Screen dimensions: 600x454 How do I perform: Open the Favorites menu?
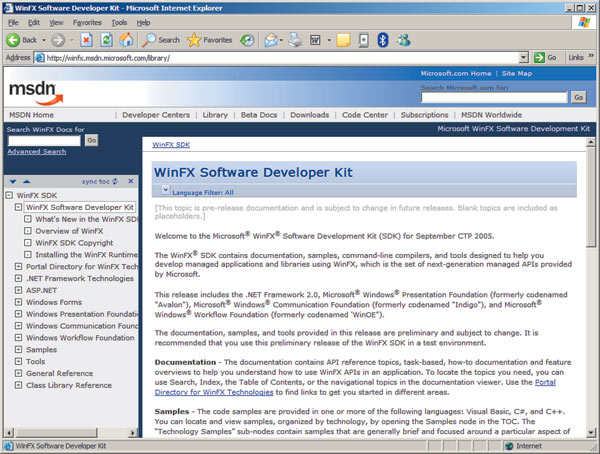(87, 23)
